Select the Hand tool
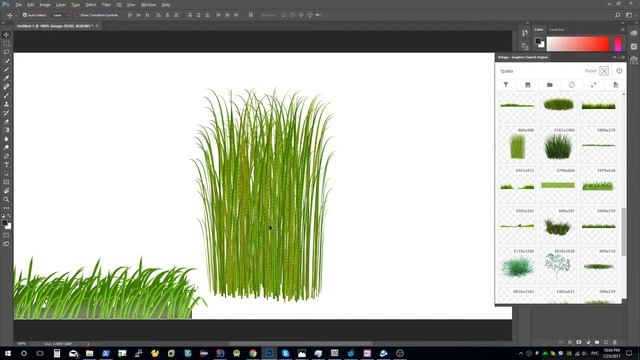Viewport: 640px width, 360px height. tap(6, 191)
